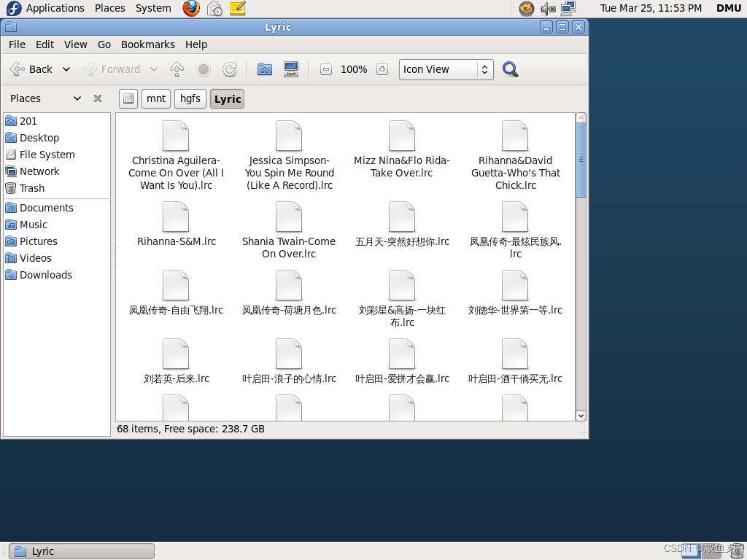The height and width of the screenshot is (560, 747).
Task: Select 五月天-突然好想你.lrc file
Action: pyautogui.click(x=402, y=217)
